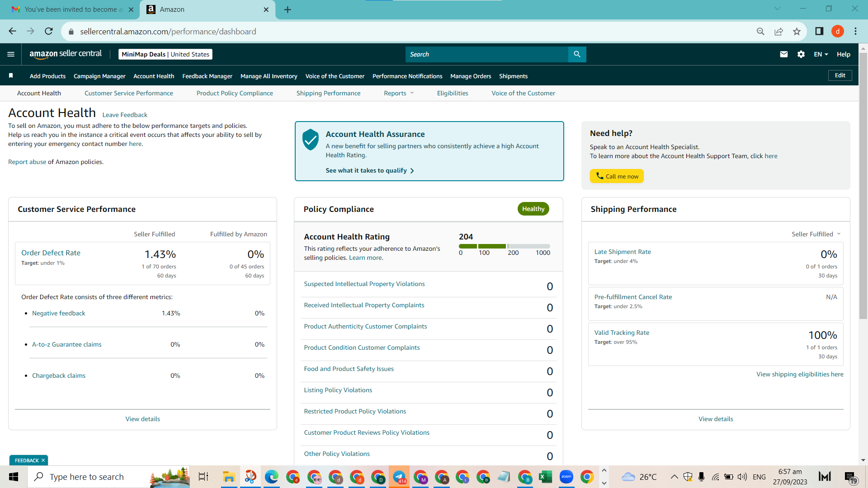Open the Eligibilities tab
Screen dimensions: 868x488
pyautogui.click(x=453, y=93)
